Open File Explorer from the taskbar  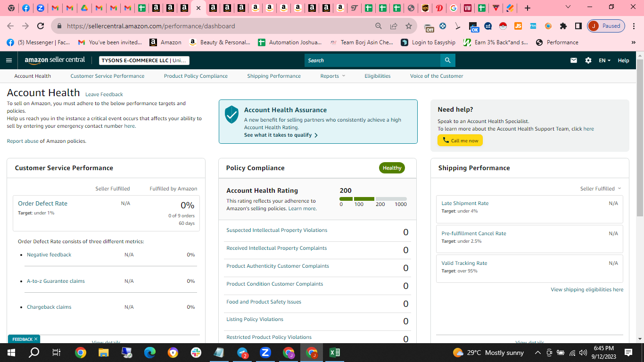[x=104, y=353]
